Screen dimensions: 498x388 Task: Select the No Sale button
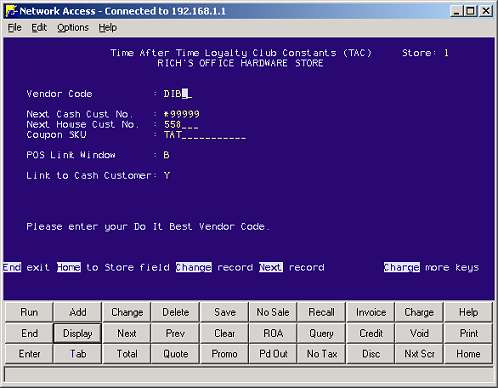pos(273,312)
